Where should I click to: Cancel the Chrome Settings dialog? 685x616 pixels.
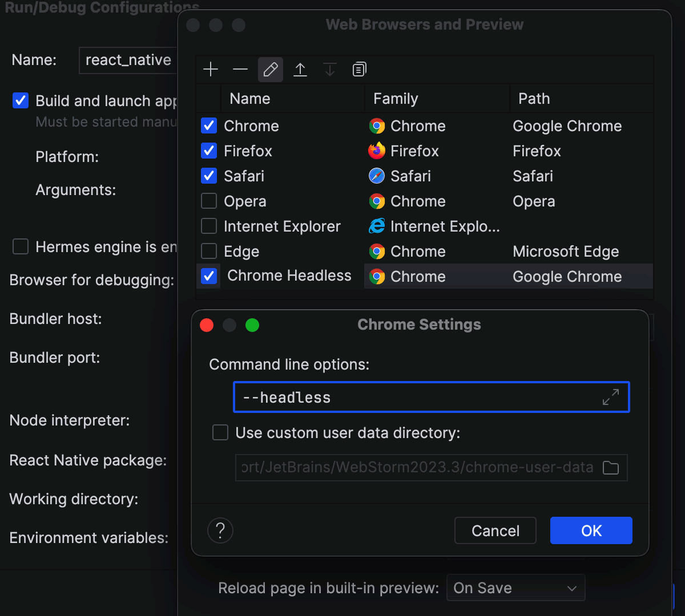pyautogui.click(x=495, y=530)
